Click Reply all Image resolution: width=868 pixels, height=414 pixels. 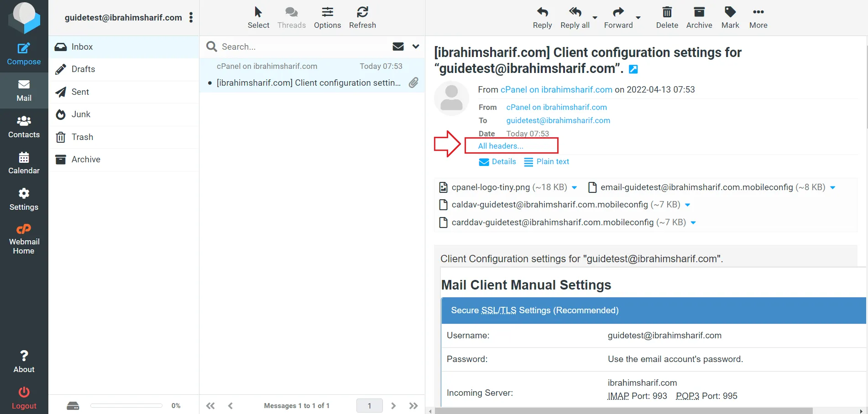tap(575, 18)
